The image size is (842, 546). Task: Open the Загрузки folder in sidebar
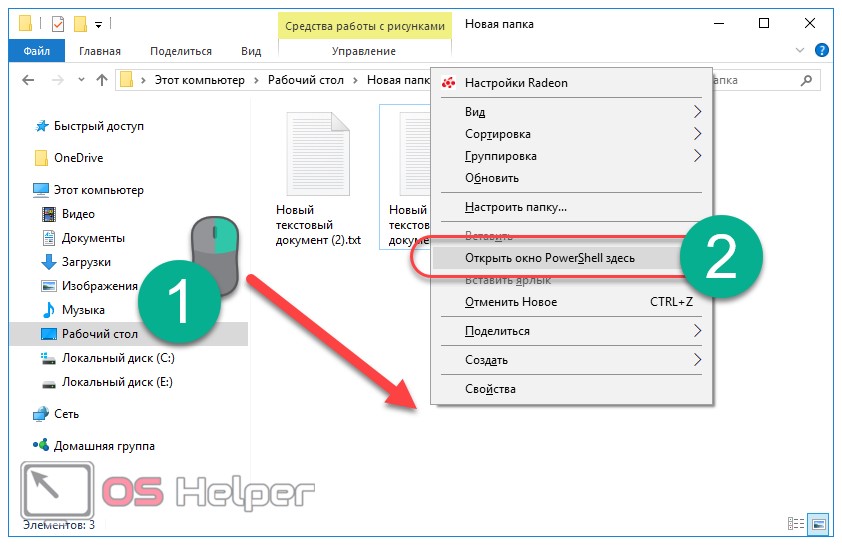[86, 262]
